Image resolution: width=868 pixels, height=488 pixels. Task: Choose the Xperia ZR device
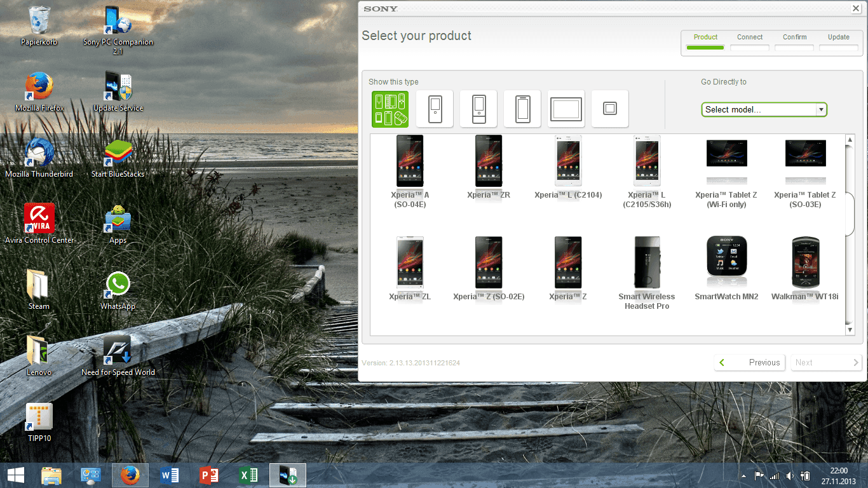(489, 167)
